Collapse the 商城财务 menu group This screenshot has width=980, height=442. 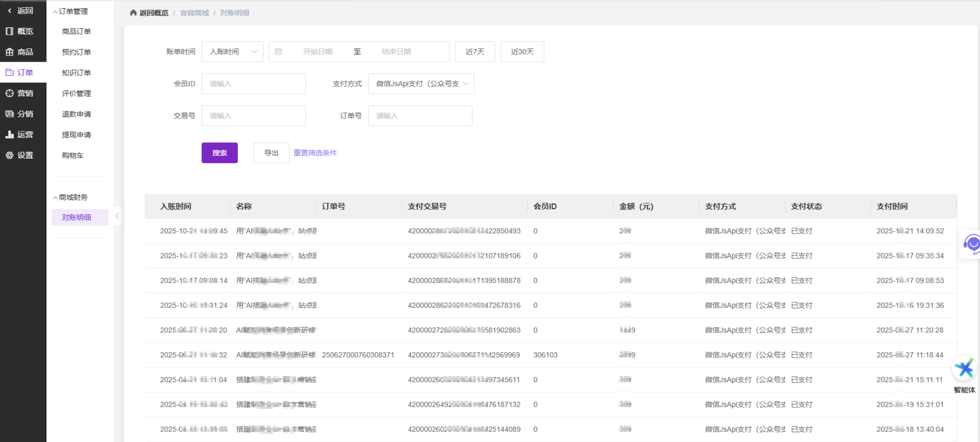click(x=71, y=197)
